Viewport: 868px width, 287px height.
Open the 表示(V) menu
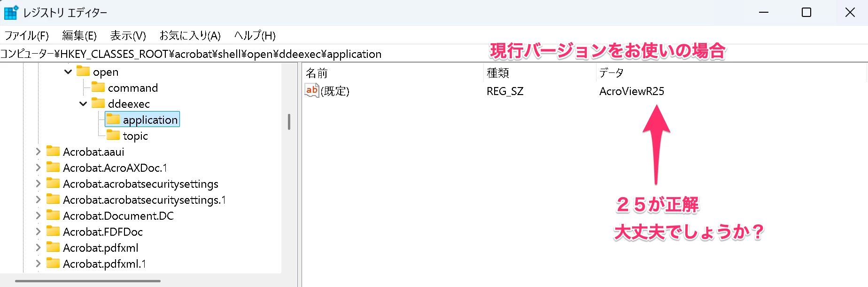coord(128,35)
